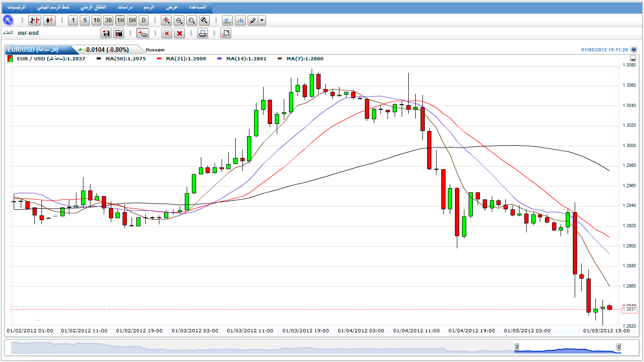
Task: Save chart layout with floppy icon
Action: 106,33
